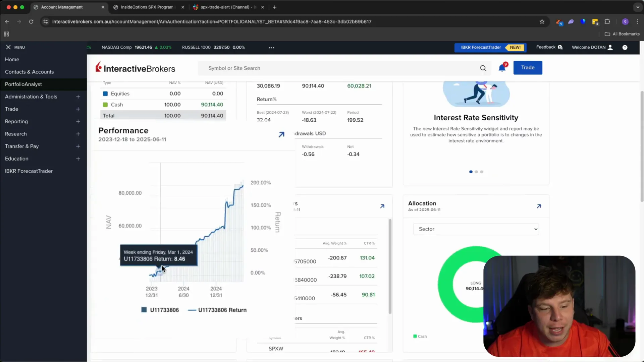Expand the Allocation widget arrow icon
This screenshot has width=644, height=362.
[x=539, y=206]
